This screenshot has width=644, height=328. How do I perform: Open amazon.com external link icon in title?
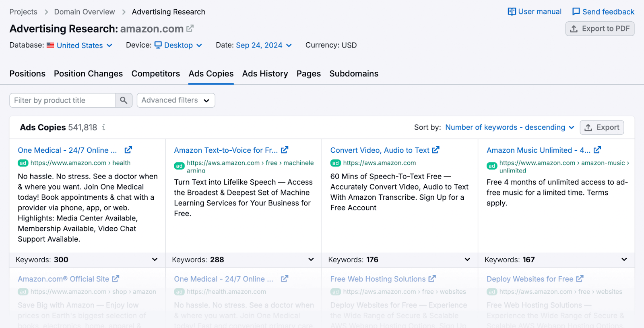[190, 28]
